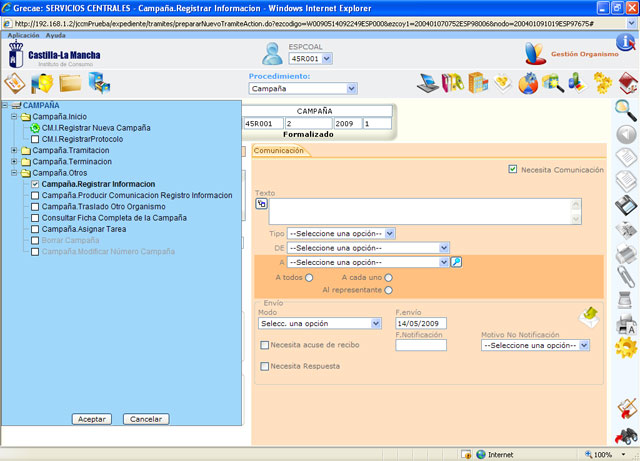Check Campaña.Asignar Tarea box
Screen dimensions: 640x461
pos(35,229)
